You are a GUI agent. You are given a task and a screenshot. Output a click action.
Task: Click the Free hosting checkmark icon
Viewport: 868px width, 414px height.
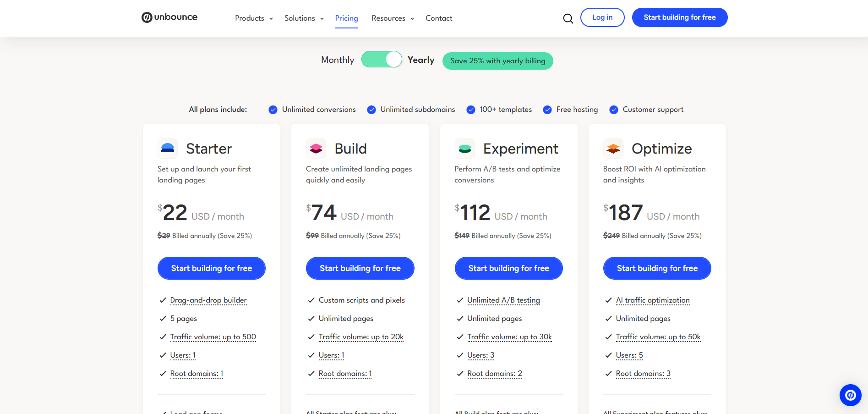click(x=547, y=110)
